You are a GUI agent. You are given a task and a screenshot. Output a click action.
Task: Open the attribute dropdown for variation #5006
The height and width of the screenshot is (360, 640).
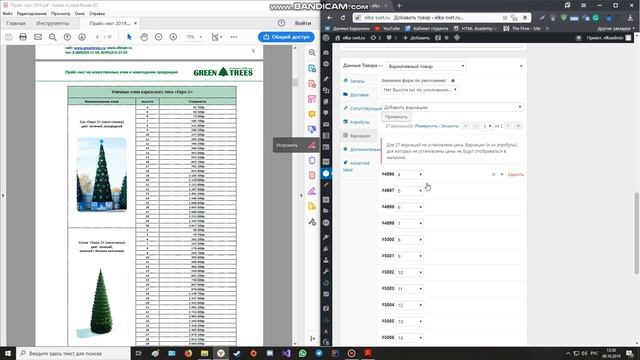click(409, 338)
